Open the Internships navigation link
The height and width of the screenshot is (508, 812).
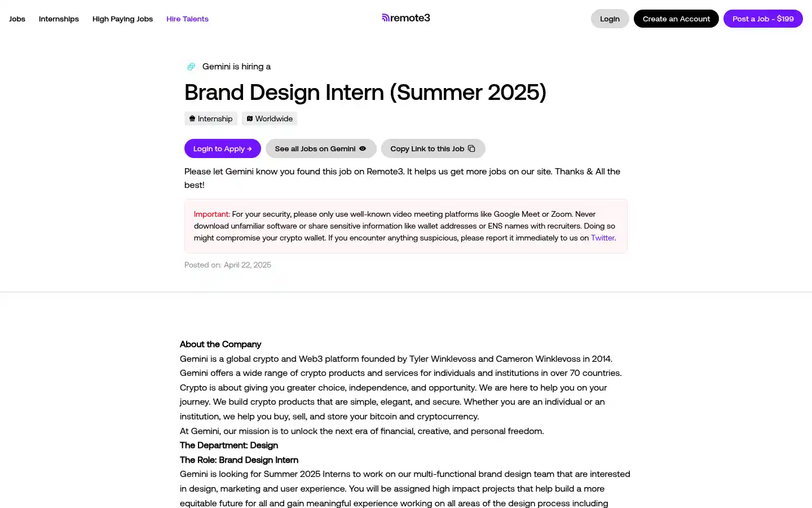click(59, 19)
